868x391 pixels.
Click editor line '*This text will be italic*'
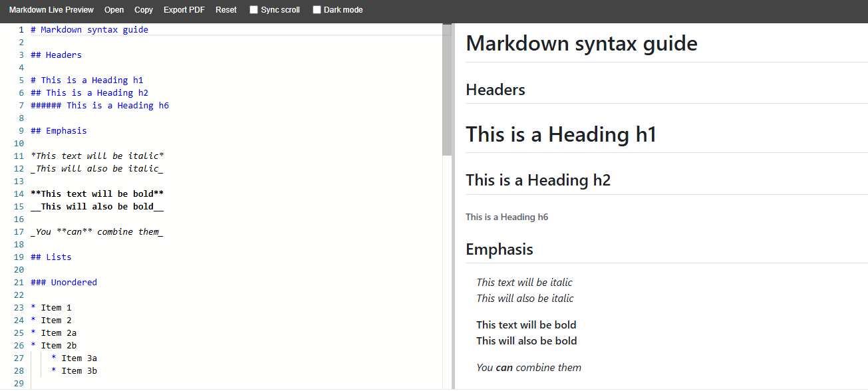(x=98, y=156)
